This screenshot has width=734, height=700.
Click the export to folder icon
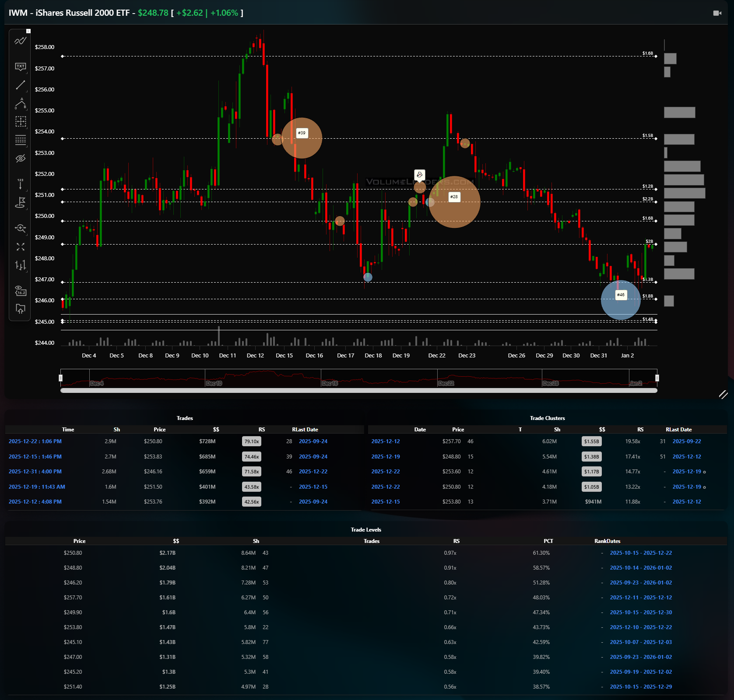click(x=21, y=309)
